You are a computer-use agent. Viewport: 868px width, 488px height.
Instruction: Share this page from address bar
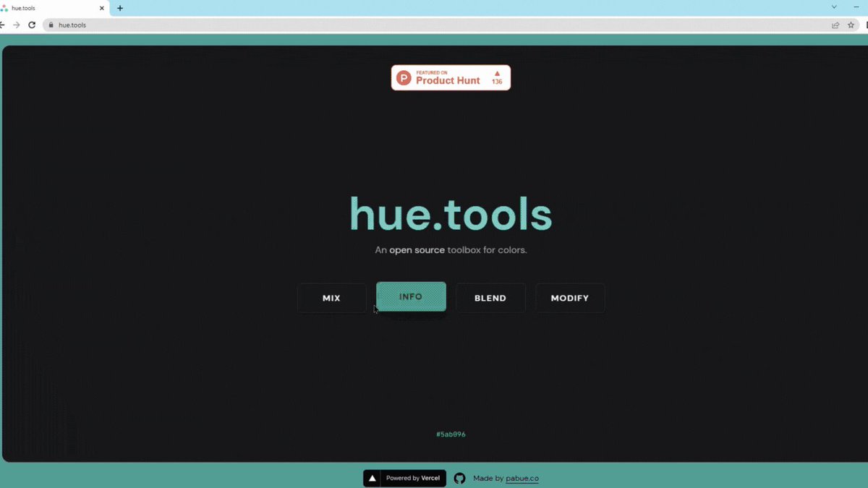click(x=835, y=25)
